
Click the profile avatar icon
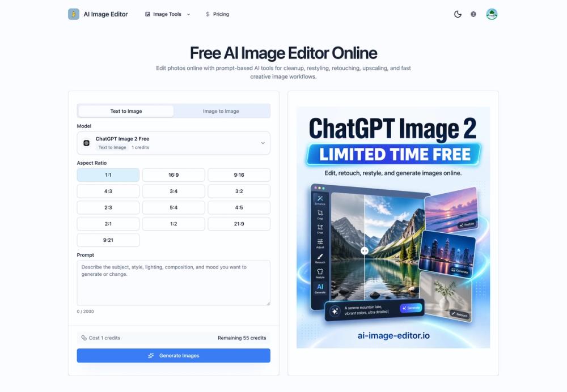pyautogui.click(x=492, y=14)
